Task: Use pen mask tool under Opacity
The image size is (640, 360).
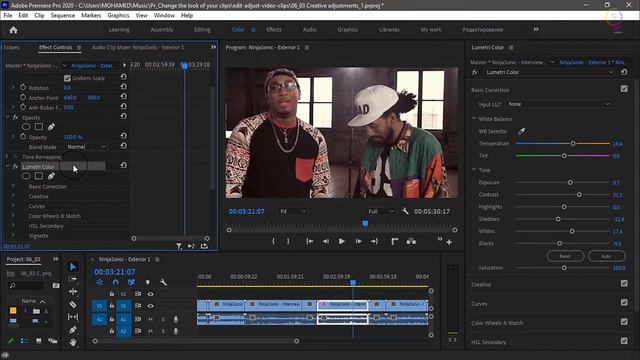Action: [51, 127]
